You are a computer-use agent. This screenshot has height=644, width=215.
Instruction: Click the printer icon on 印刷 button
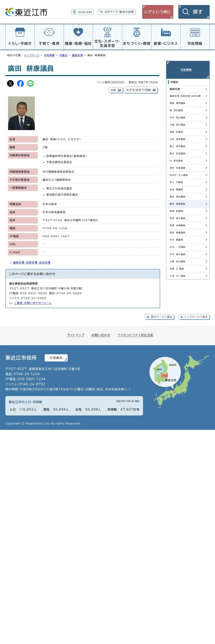pyautogui.click(x=119, y=90)
